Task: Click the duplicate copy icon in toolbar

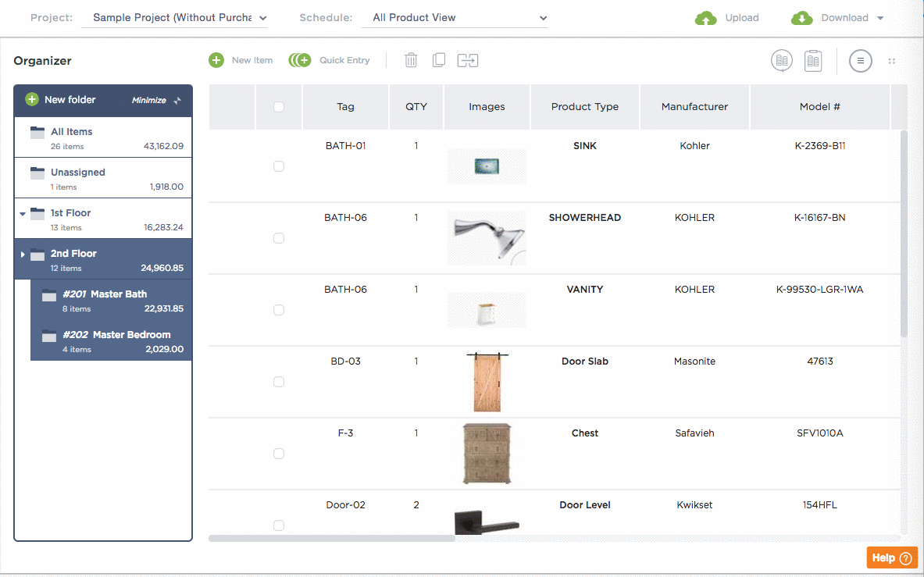Action: tap(439, 60)
